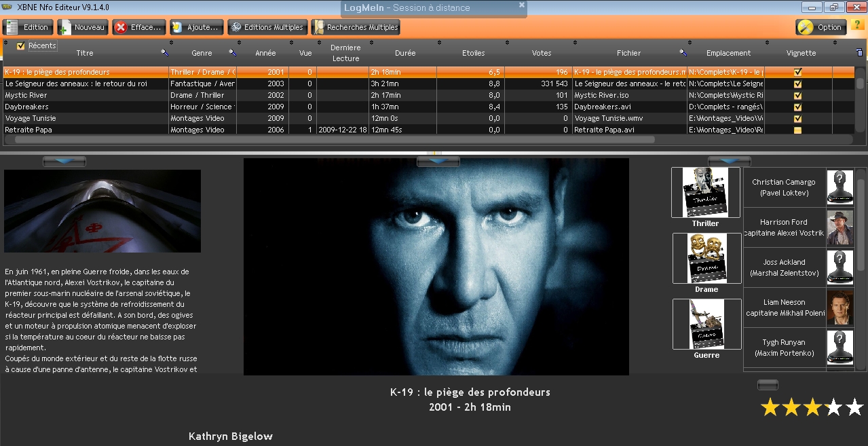Click Tygh Runyan placeholder portrait
The image size is (868, 446).
[x=839, y=348]
